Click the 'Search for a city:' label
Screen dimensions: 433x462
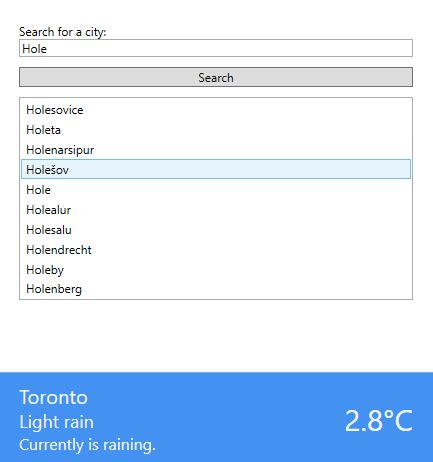point(63,32)
